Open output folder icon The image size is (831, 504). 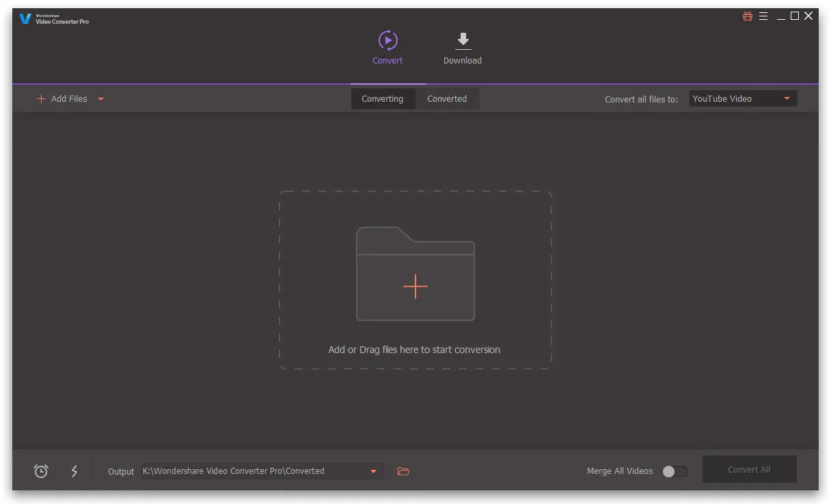click(x=403, y=471)
